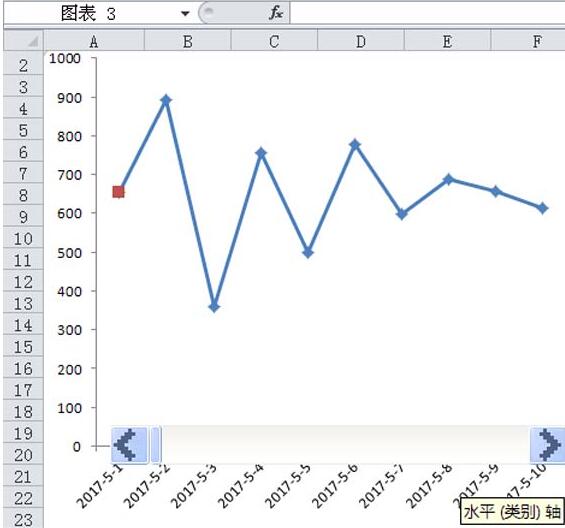Select column E header
This screenshot has width=565, height=528.
[x=448, y=41]
